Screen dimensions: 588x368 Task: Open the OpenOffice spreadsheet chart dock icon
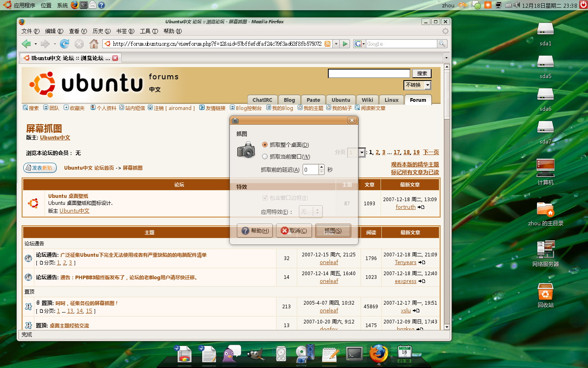coord(184,354)
